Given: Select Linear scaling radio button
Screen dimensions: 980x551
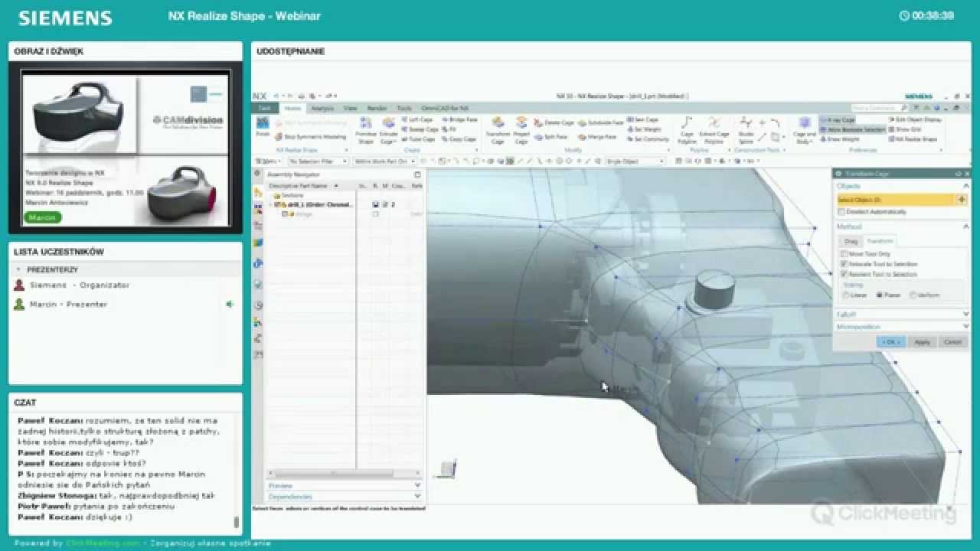Looking at the screenshot, I should [845, 295].
